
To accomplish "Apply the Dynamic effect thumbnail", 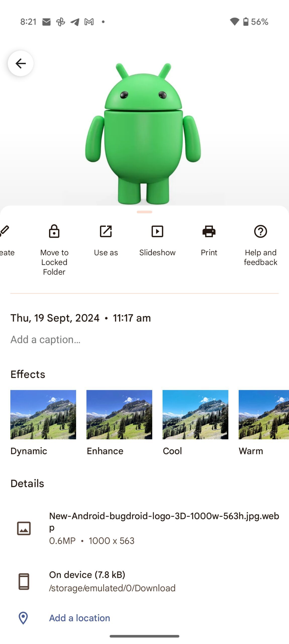I will tap(43, 415).
